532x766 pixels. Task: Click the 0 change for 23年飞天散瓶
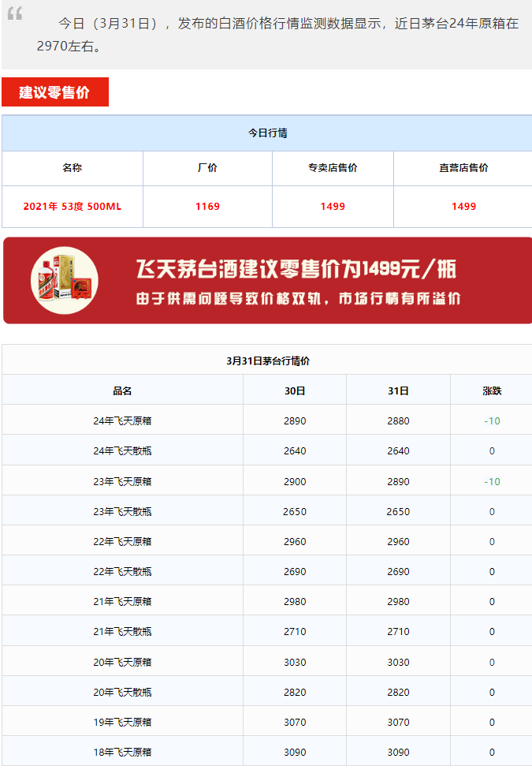tap(492, 511)
